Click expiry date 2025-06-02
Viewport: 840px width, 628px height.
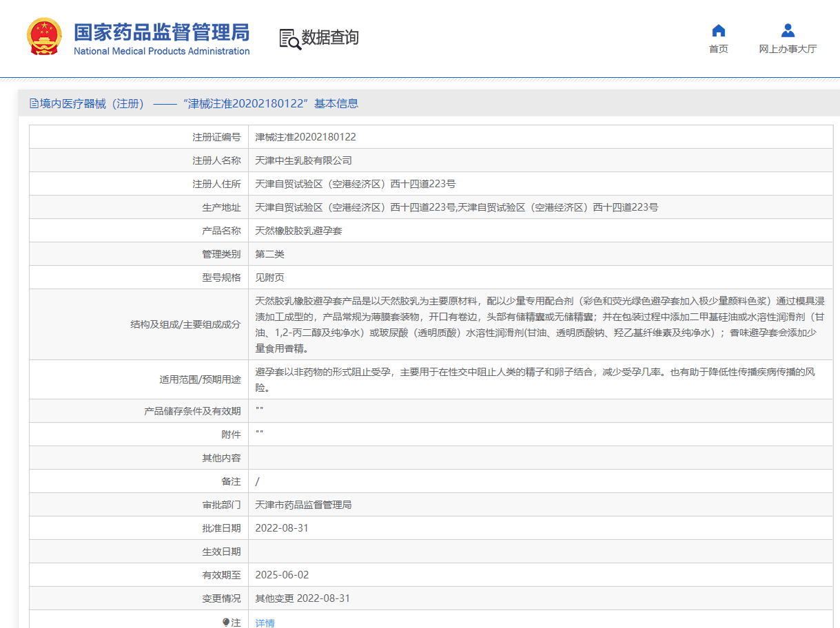click(x=282, y=575)
